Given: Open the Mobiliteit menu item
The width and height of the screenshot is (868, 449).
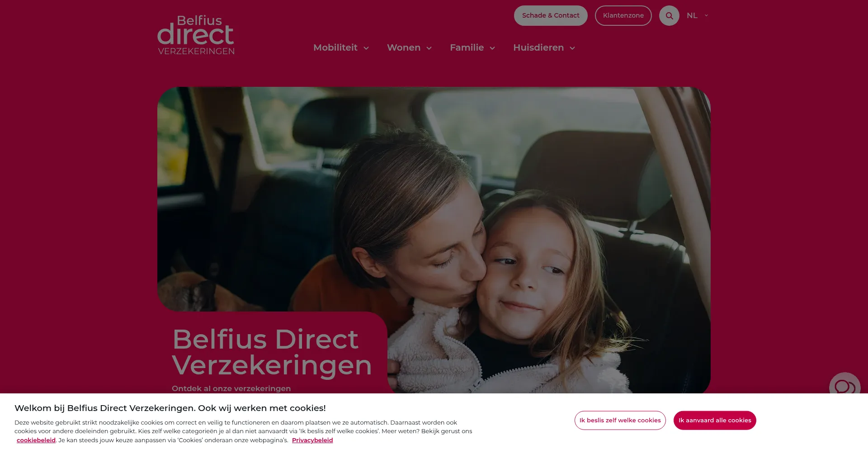Looking at the screenshot, I should click(x=335, y=47).
